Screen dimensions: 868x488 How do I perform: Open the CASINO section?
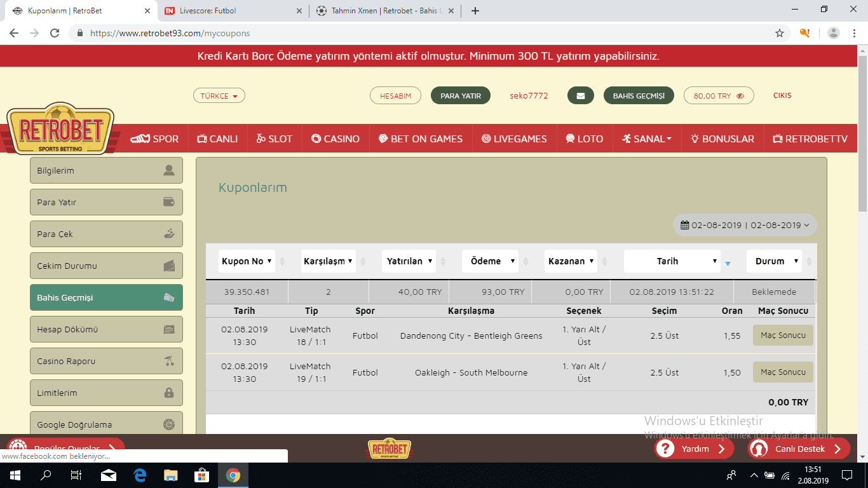[336, 139]
